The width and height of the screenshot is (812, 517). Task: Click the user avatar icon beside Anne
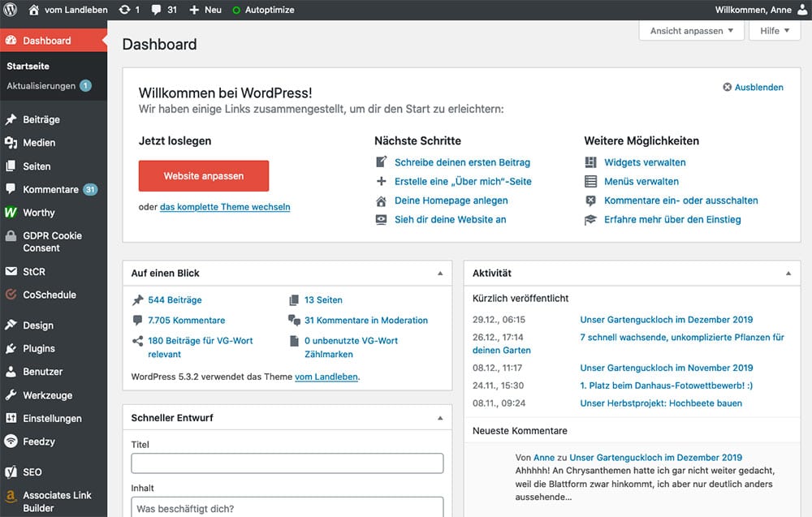802,9
